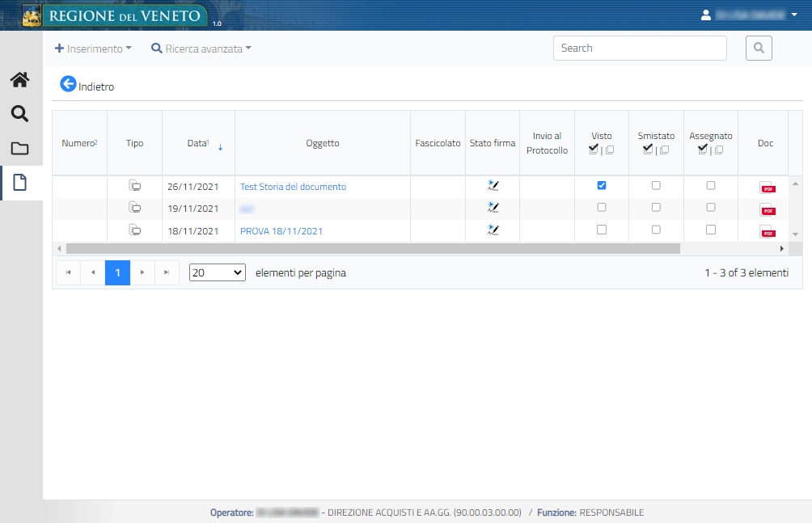
Task: Open signature status icon for Test Storia row
Action: tap(493, 185)
